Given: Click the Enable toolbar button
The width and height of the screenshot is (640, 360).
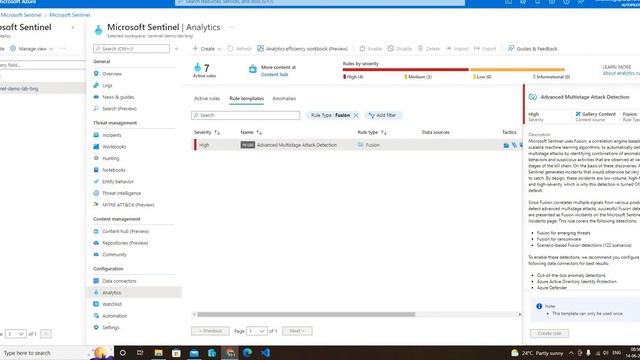Looking at the screenshot, I should coord(371,49).
